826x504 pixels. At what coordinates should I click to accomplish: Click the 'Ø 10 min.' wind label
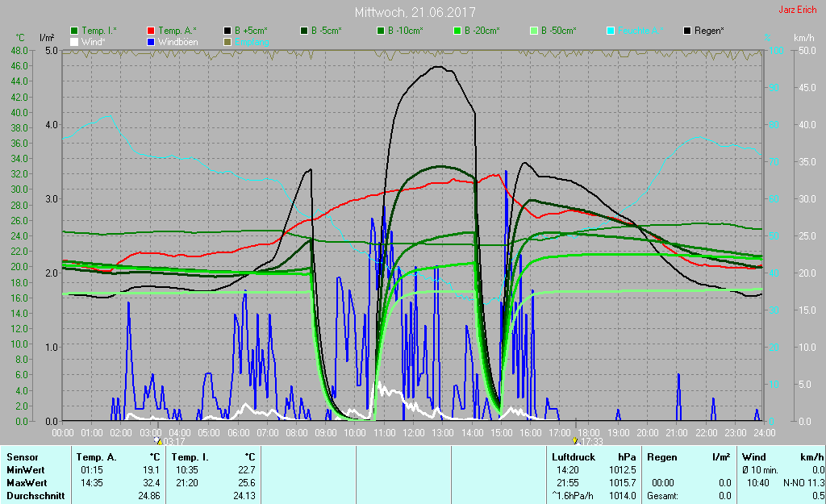(760, 470)
